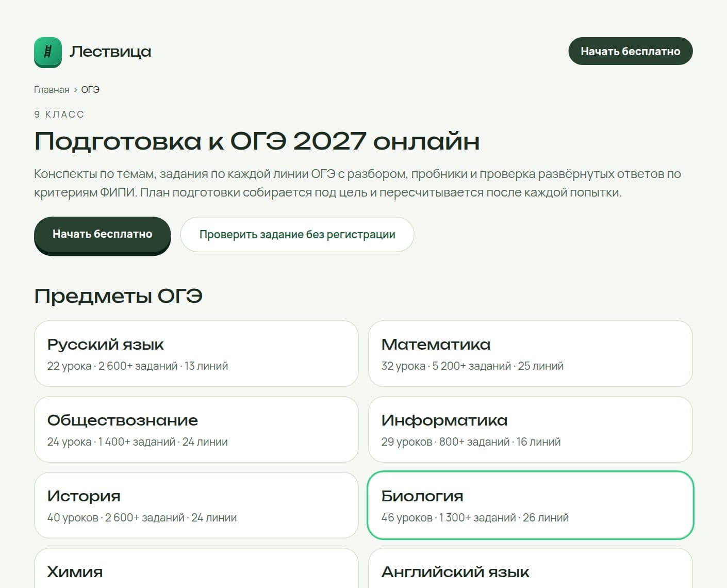The height and width of the screenshot is (588, 727).
Task: Click Проверить задание без регистрации button
Action: point(297,235)
